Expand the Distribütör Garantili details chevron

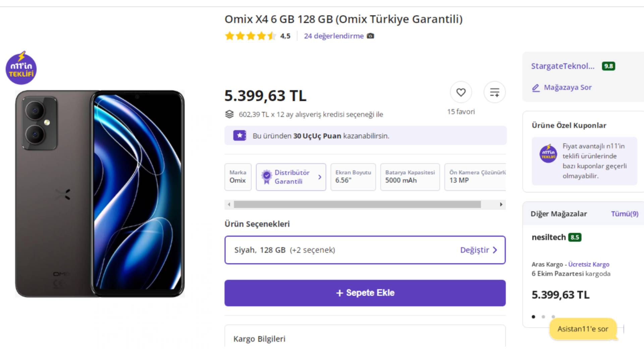320,177
